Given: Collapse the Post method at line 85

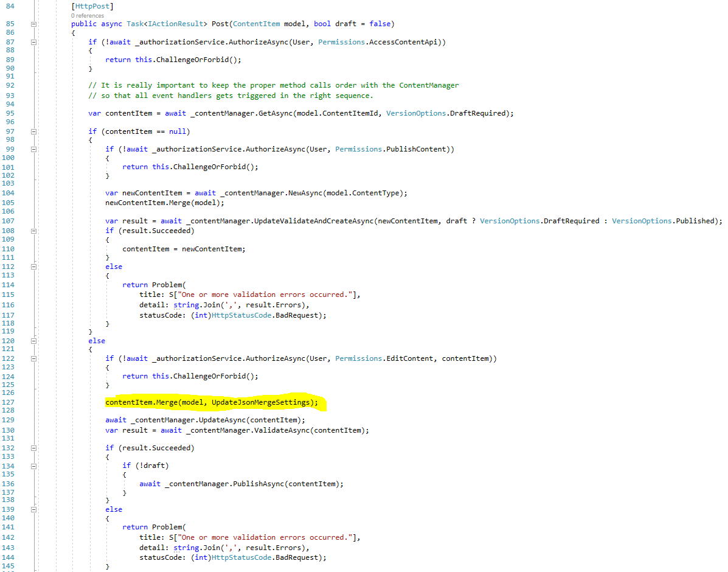Looking at the screenshot, I should (33, 24).
